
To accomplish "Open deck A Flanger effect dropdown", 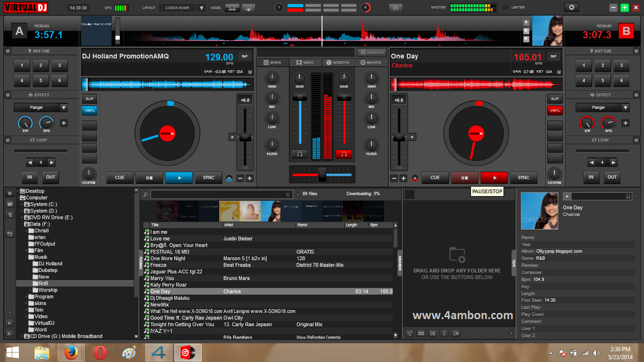I will [64, 107].
